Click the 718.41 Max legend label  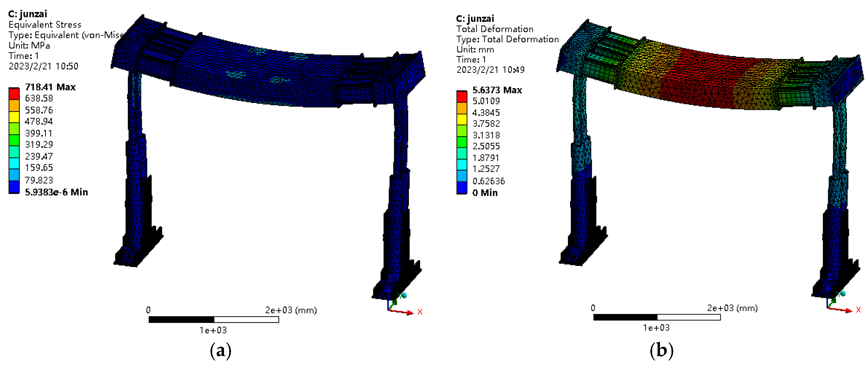(50, 87)
